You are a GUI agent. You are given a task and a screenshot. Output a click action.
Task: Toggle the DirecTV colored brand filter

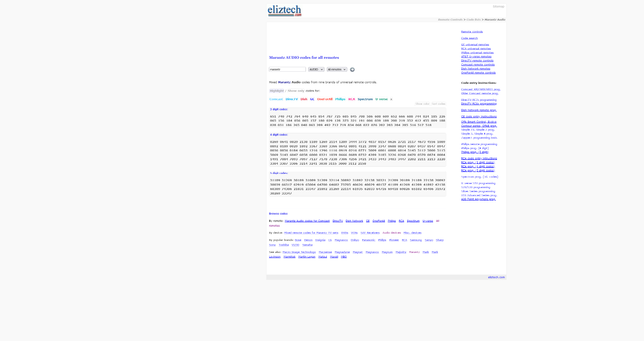click(292, 99)
